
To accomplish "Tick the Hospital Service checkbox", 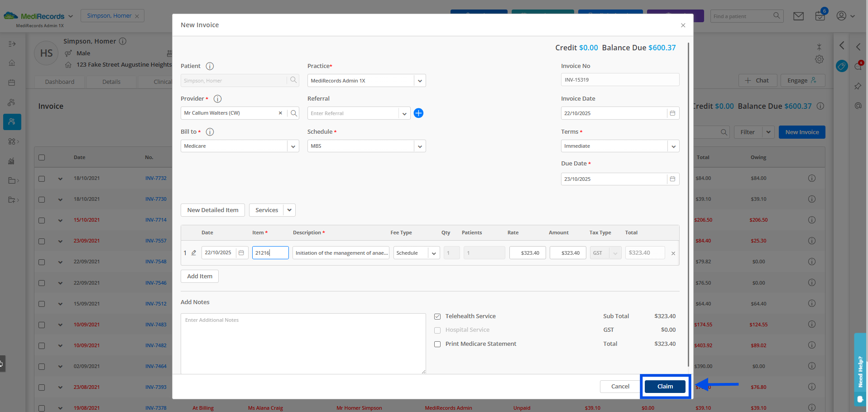I will [x=437, y=330].
